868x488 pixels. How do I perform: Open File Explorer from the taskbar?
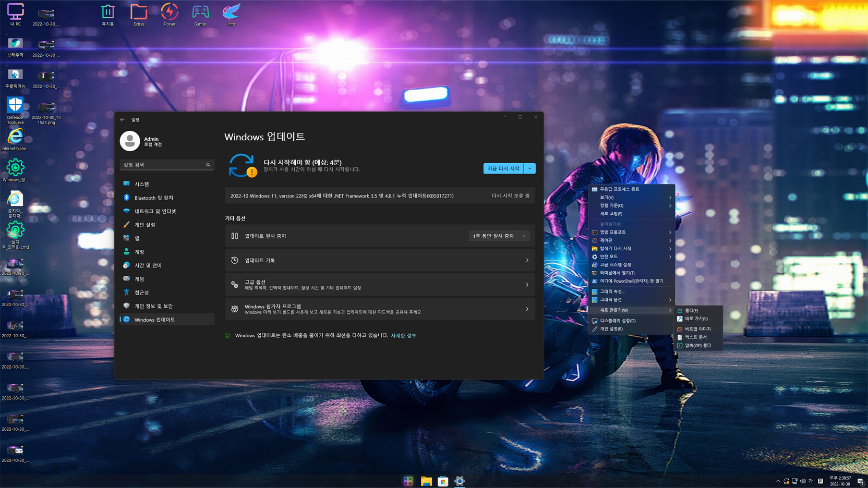pyautogui.click(x=426, y=481)
